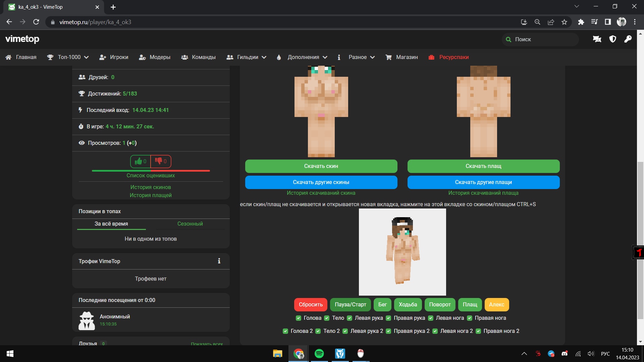Open the key login icon in header

[628, 39]
